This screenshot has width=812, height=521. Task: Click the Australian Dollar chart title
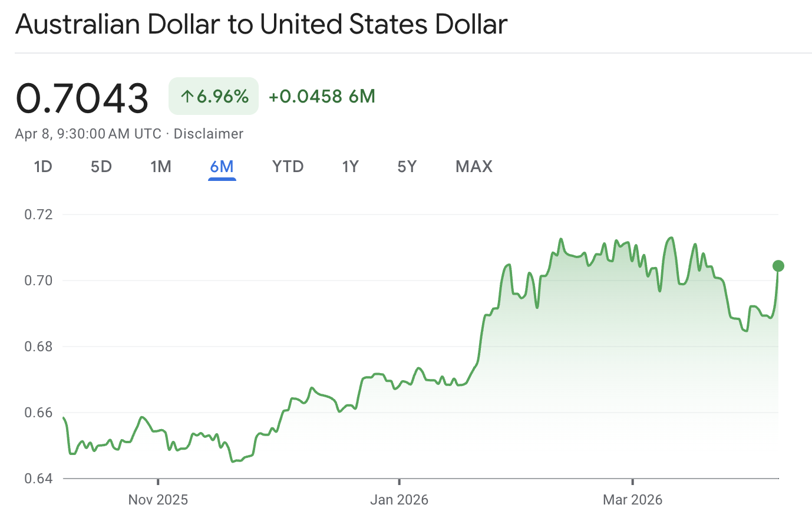pos(262,24)
